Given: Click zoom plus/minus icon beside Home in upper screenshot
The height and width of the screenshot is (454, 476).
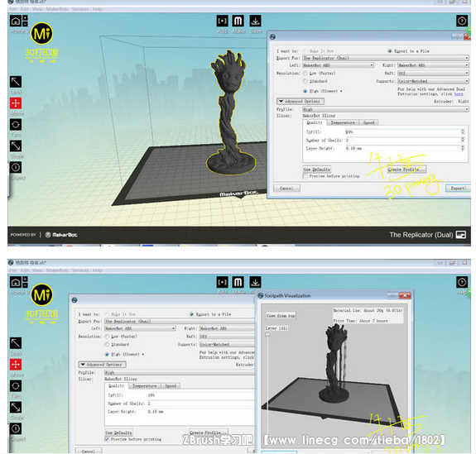Looking at the screenshot, I should coord(25,21).
